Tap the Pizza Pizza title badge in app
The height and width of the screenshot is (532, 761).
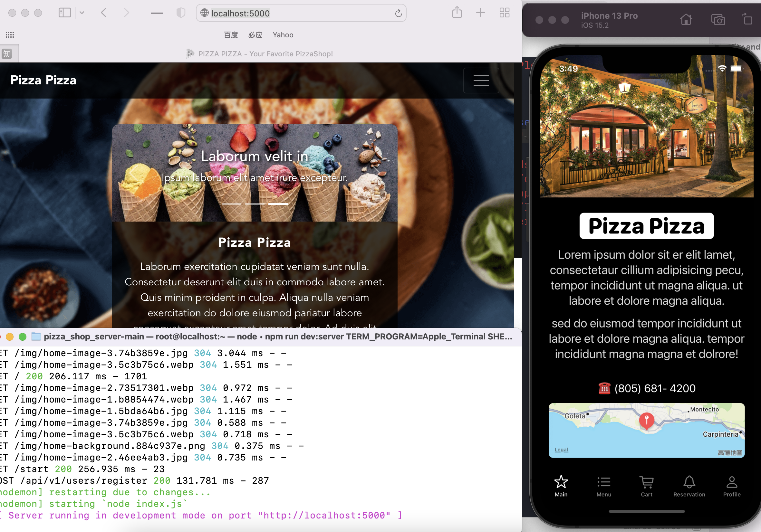[x=646, y=226]
